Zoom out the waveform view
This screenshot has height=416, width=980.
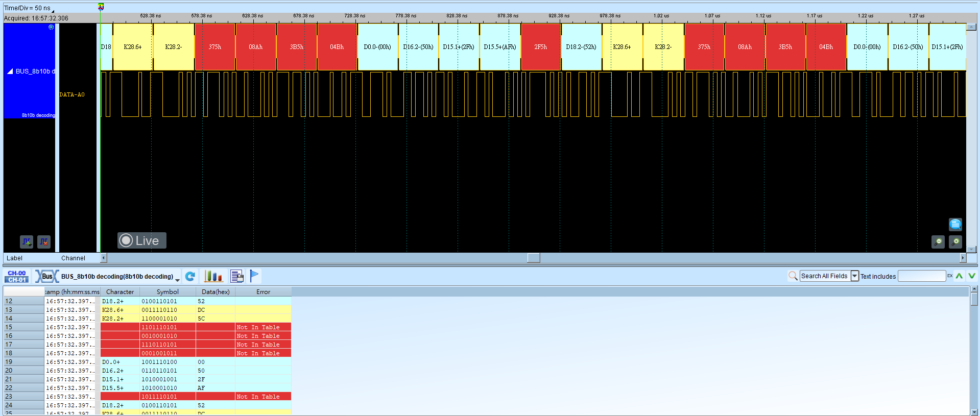tap(938, 241)
